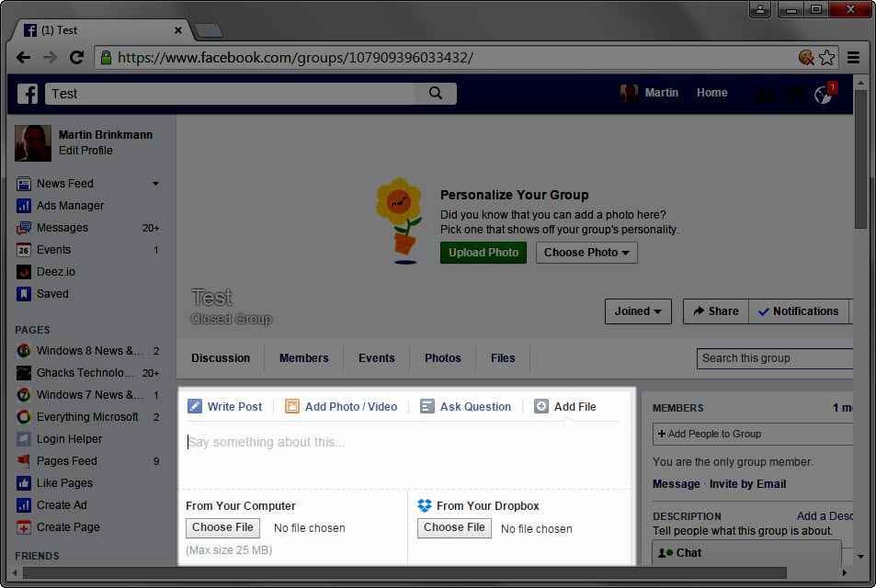Choose File from your Dropbox
876x588 pixels.
click(454, 527)
